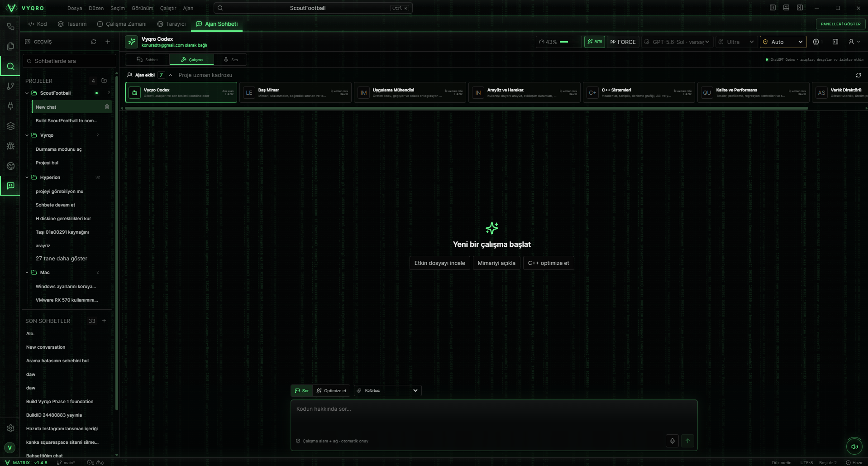Open the settings gear icon

(10, 428)
